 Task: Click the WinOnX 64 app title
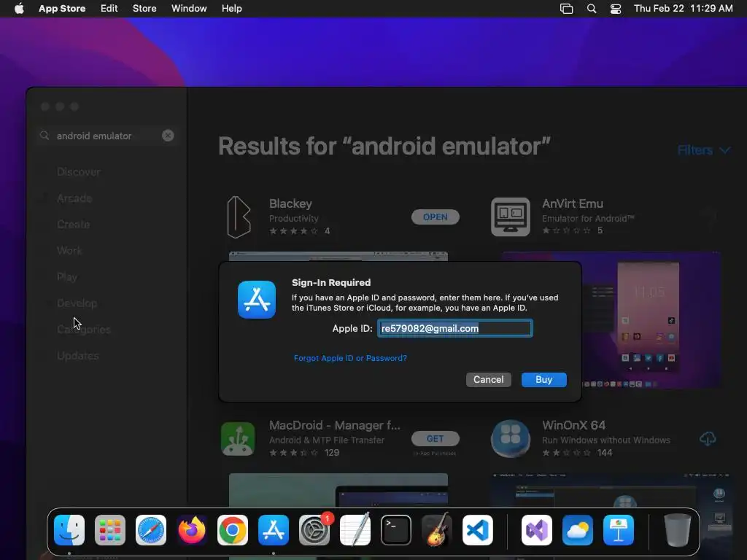click(x=573, y=425)
